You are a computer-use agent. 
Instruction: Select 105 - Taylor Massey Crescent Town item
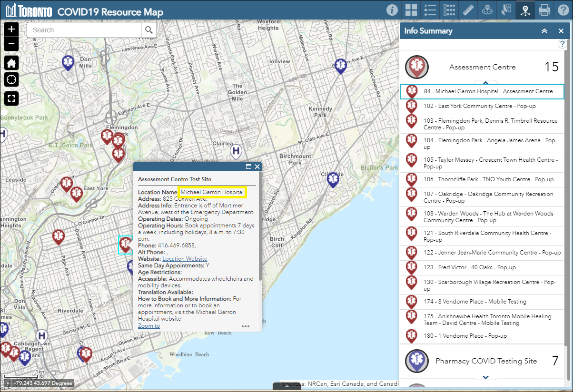tap(482, 163)
